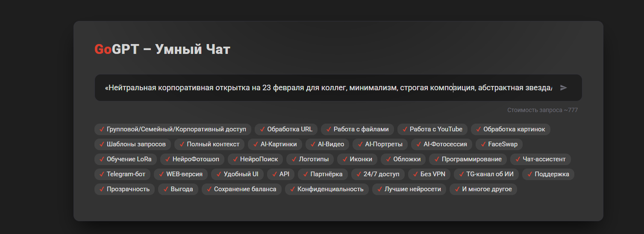Open the Работа с YouTube tag

(432, 129)
